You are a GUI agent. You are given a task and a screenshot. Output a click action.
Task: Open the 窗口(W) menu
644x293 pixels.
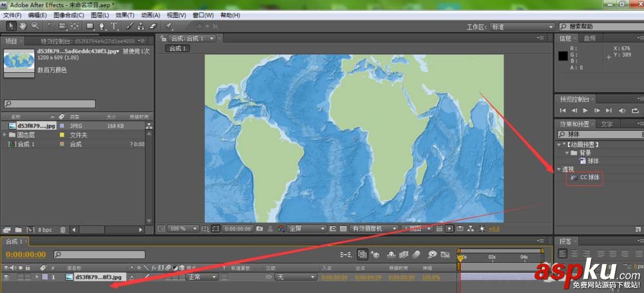coord(204,15)
